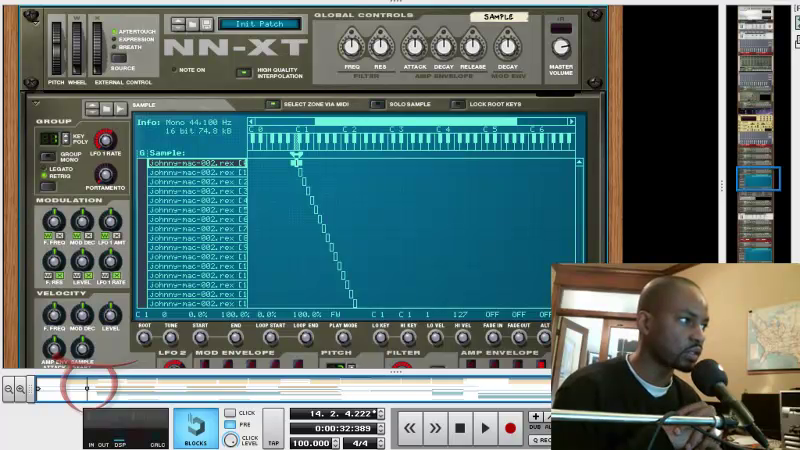Image resolution: width=800 pixels, height=450 pixels.
Task: Move the External Control wheel
Action: point(97,48)
